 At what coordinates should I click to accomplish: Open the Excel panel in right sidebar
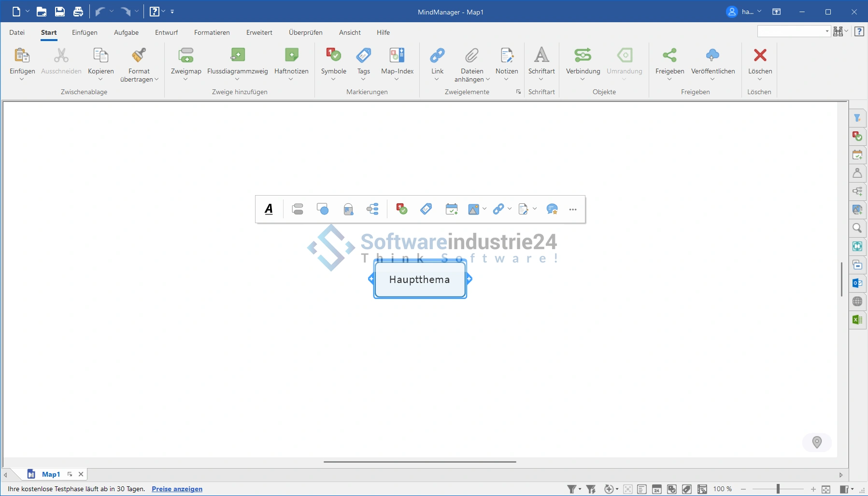click(857, 320)
